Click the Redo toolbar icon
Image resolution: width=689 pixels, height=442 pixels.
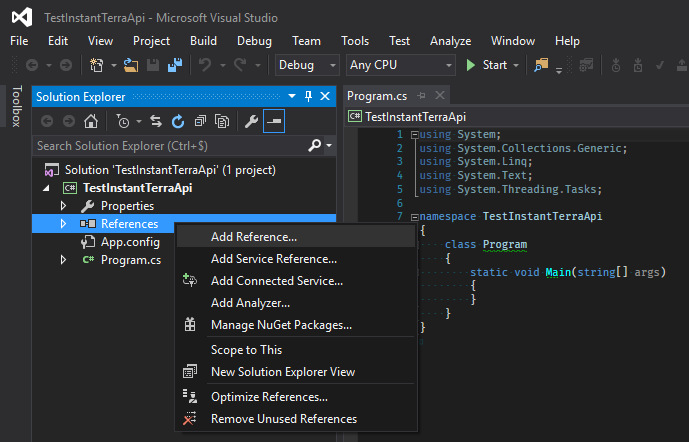240,65
